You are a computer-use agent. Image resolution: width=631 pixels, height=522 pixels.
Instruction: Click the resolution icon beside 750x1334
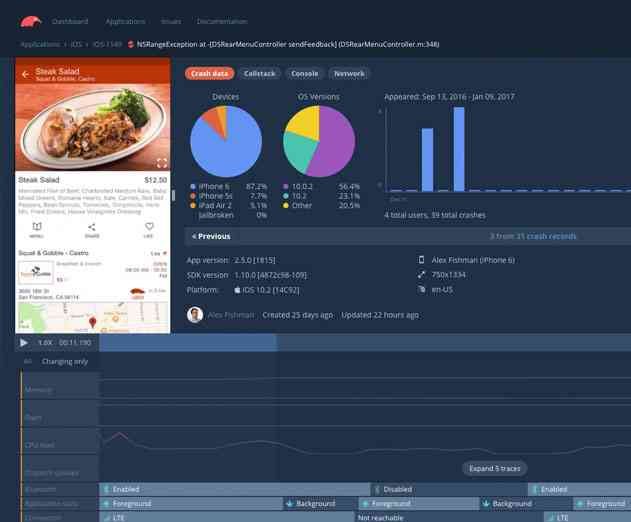(x=421, y=275)
